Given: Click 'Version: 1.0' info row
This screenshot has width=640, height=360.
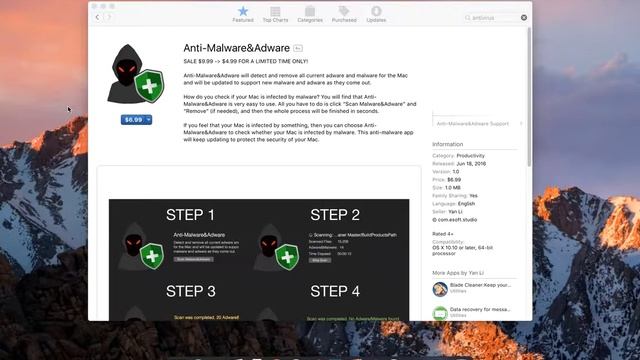Looking at the screenshot, I should [x=446, y=172].
